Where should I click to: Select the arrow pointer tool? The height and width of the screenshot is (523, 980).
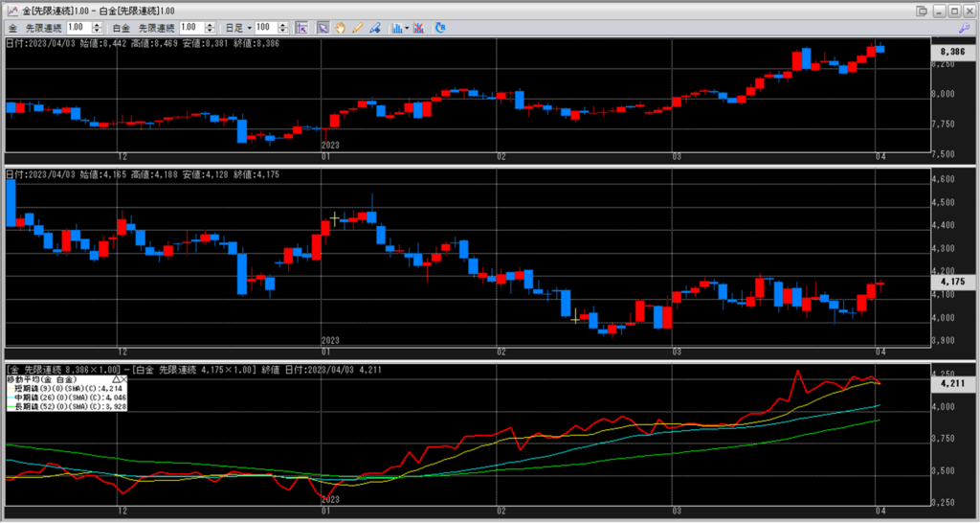[323, 28]
